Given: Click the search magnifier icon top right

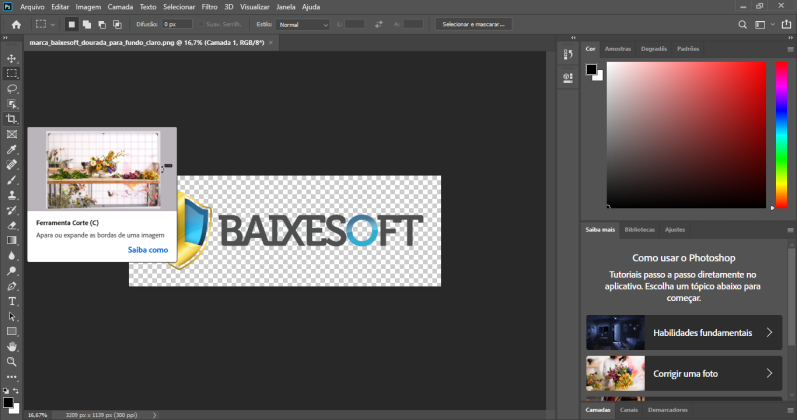Looking at the screenshot, I should (743, 24).
